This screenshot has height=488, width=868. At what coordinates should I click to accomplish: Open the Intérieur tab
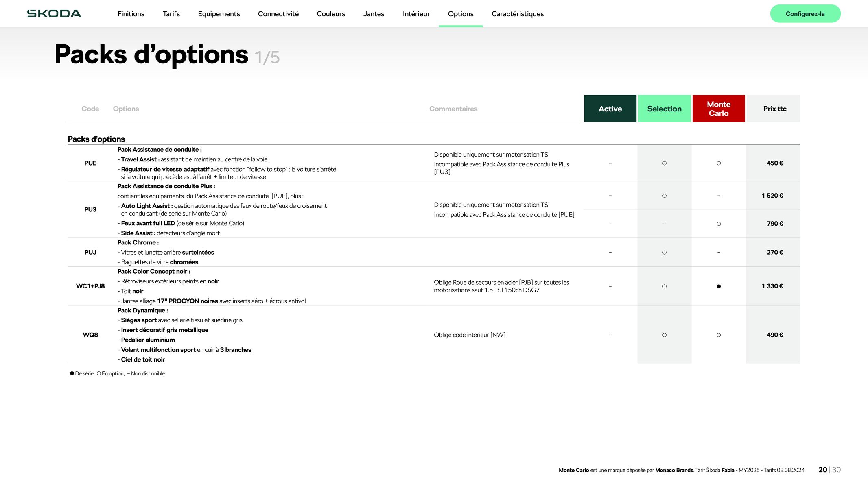[x=416, y=14]
